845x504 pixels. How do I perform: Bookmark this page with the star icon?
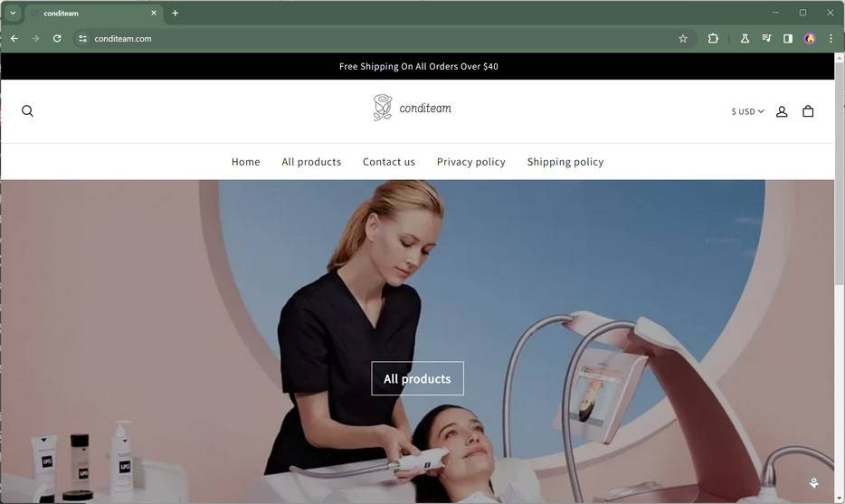pos(683,38)
